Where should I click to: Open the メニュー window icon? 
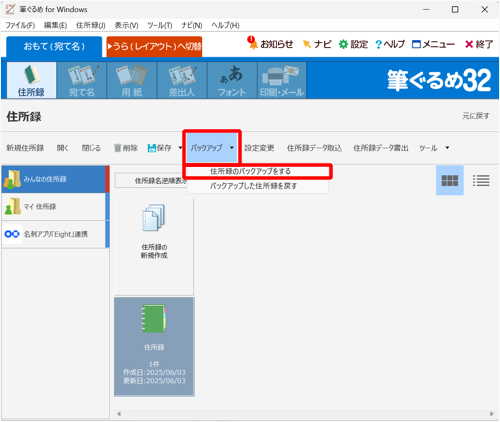pyautogui.click(x=433, y=44)
